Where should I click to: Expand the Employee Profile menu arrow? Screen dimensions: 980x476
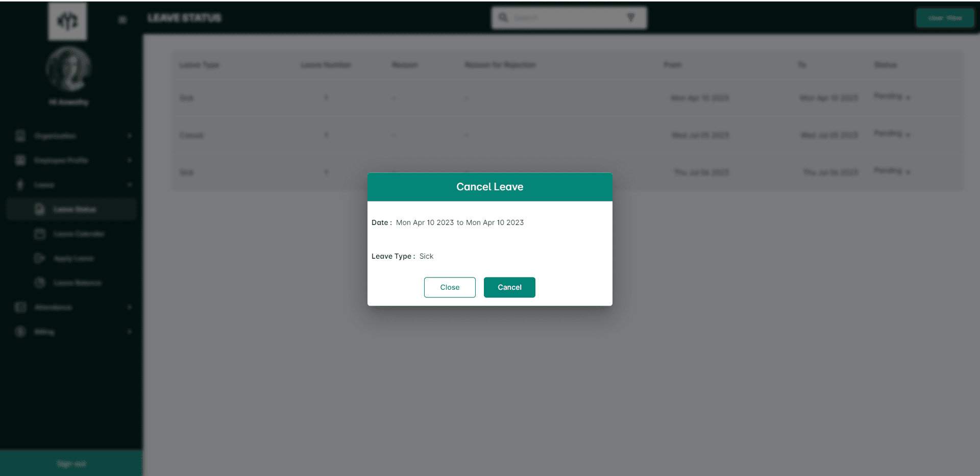point(129,160)
